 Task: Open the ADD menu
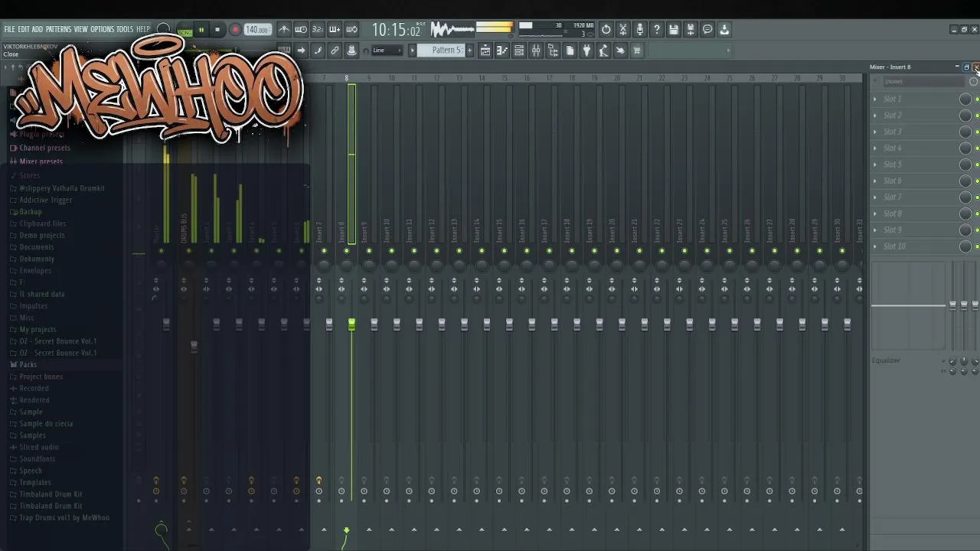click(x=38, y=29)
